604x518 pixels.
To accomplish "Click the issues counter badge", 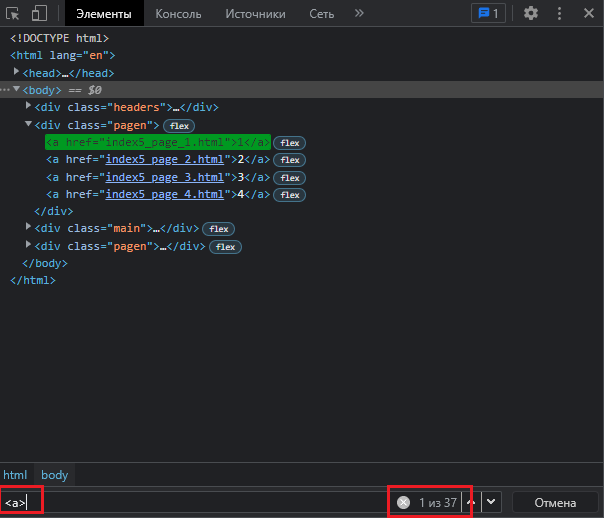I will (488, 14).
